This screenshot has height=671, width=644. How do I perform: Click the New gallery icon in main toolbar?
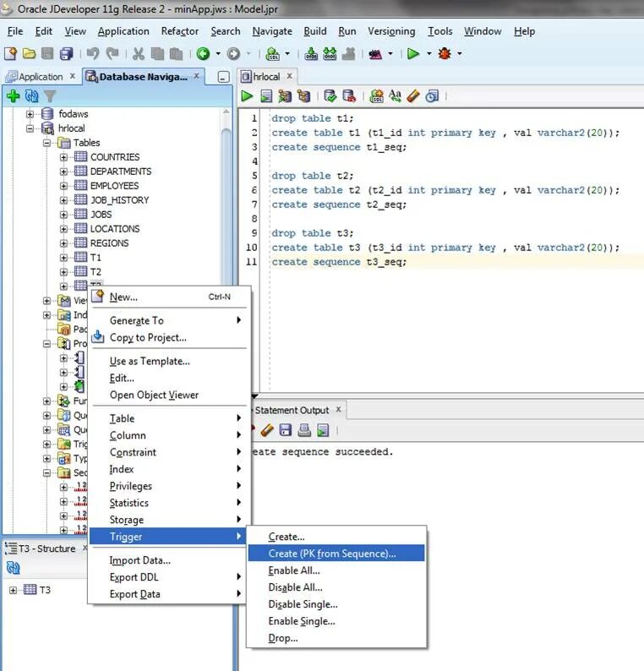[x=10, y=53]
